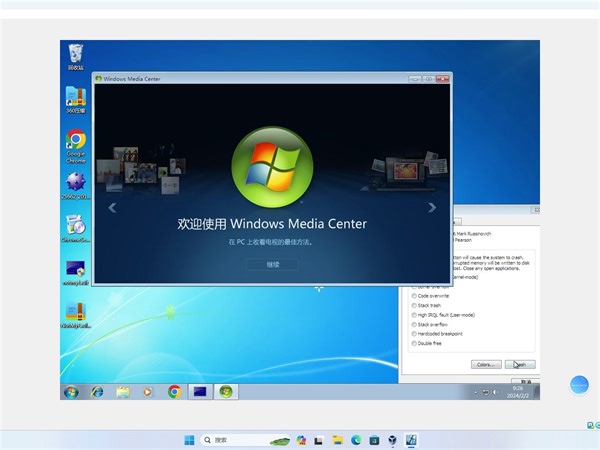
Task: Click the Media Center title bar icon
Action: [98, 78]
